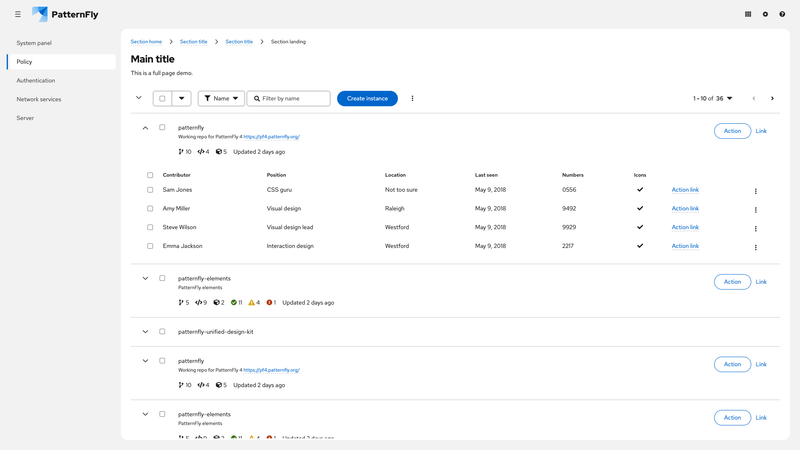Viewport: 800px width, 450px height.
Task: Open the application launcher grid icon
Action: point(748,14)
